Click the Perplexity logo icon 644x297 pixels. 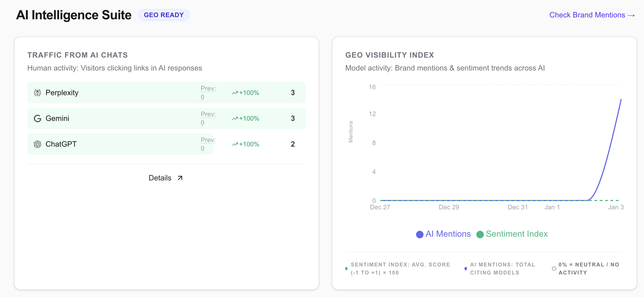[38, 93]
